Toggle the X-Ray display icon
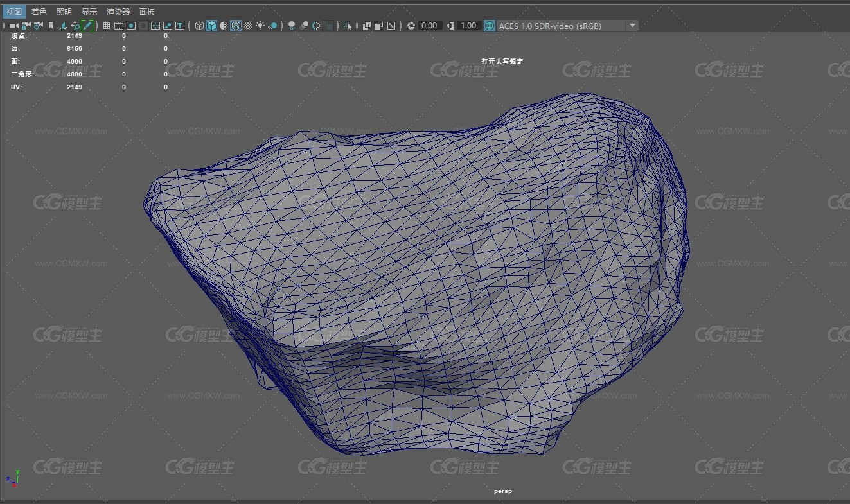The height and width of the screenshot is (504, 850). pos(367,26)
